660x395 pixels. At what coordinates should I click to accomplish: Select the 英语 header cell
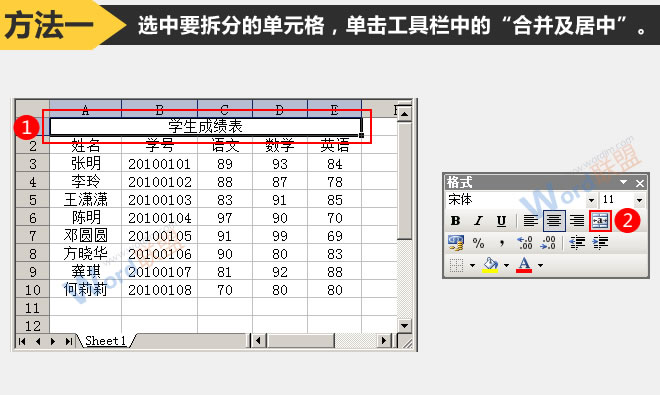[335, 145]
